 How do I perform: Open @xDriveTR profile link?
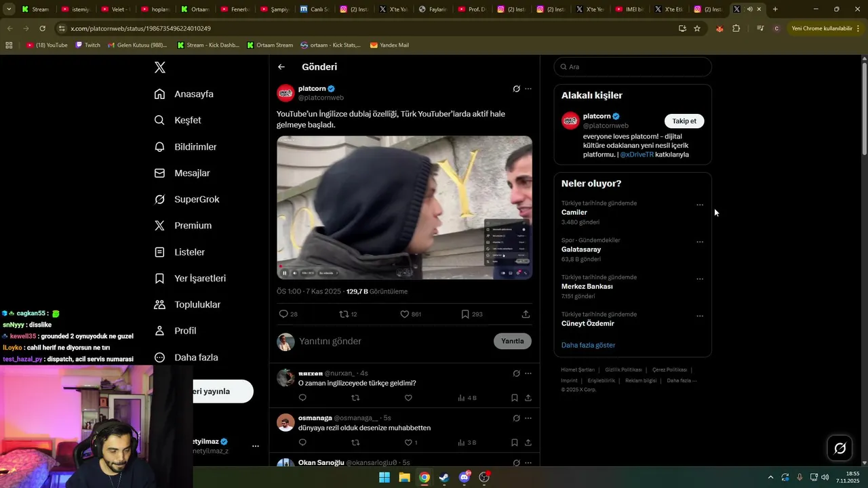[637, 155]
